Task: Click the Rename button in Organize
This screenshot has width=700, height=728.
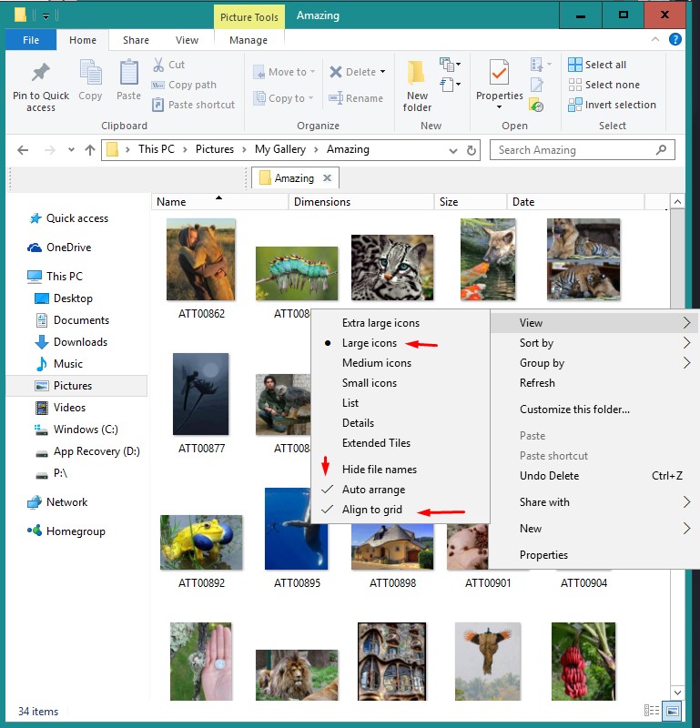Action: (356, 98)
